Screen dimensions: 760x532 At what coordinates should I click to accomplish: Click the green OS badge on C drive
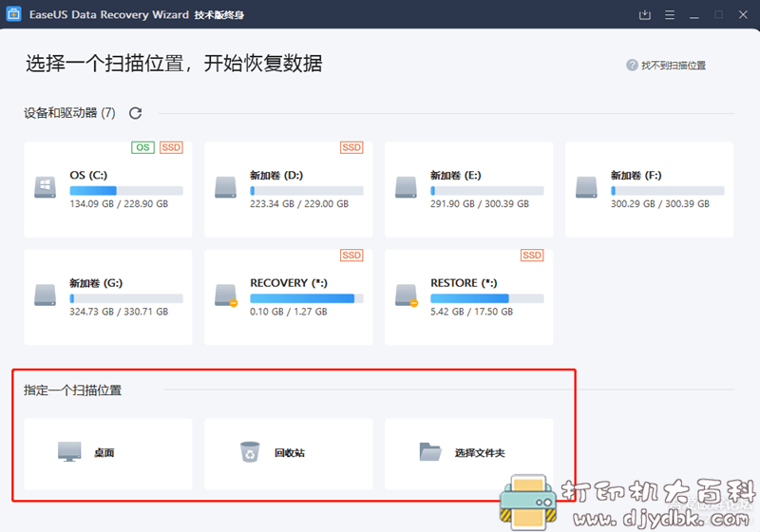click(143, 147)
